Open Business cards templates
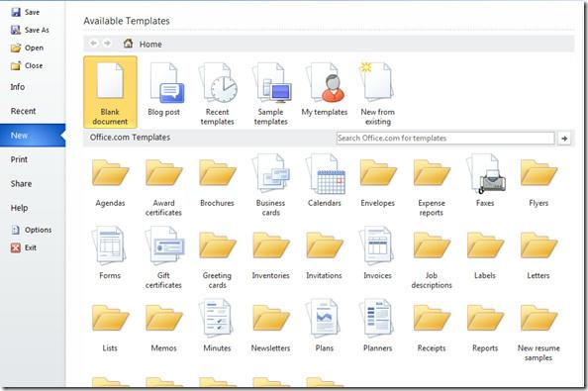Image resolution: width=588 pixels, height=391 pixels. [271, 185]
